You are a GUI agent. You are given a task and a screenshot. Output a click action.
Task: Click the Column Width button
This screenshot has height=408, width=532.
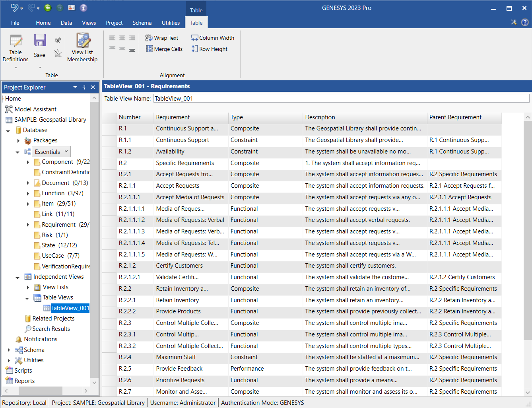213,38
